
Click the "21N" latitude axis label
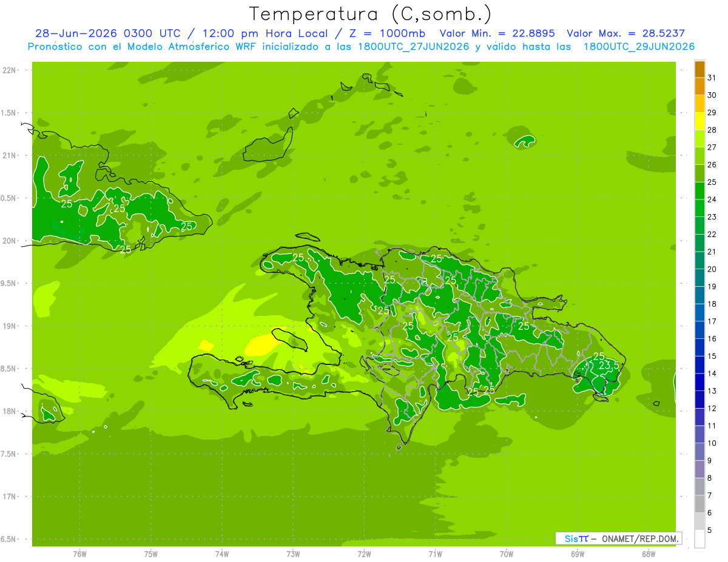pyautogui.click(x=10, y=156)
